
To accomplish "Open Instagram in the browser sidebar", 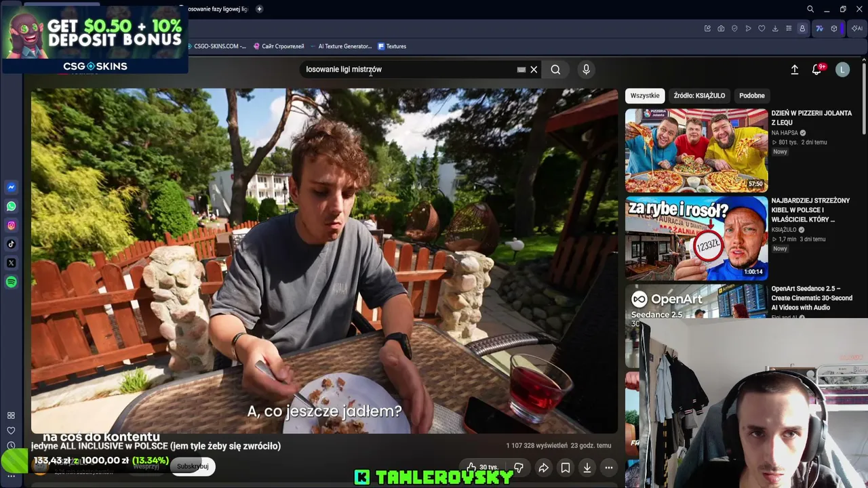I will (x=11, y=225).
